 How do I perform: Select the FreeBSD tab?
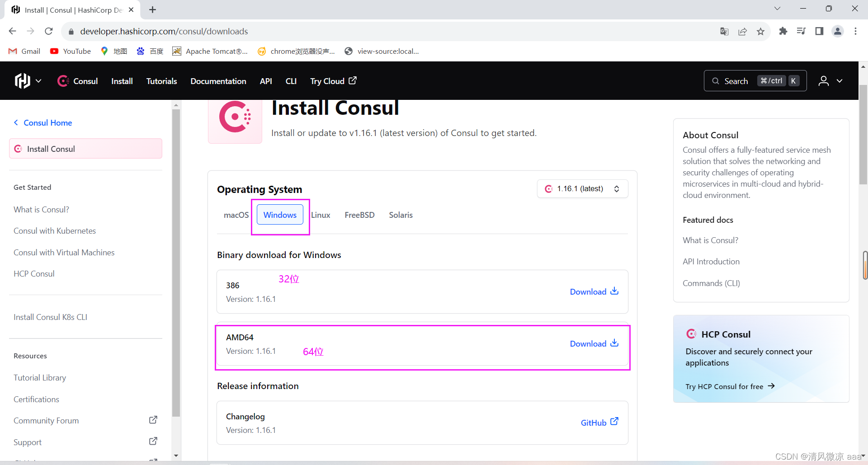click(359, 215)
